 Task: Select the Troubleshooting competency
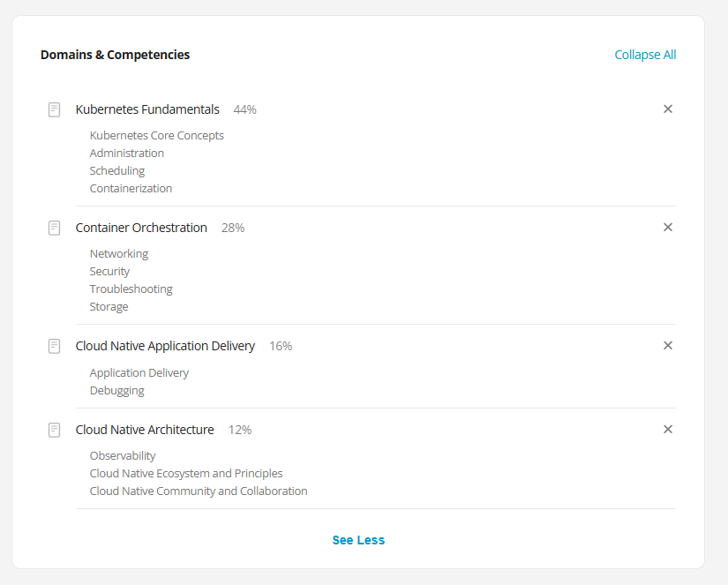coord(131,289)
